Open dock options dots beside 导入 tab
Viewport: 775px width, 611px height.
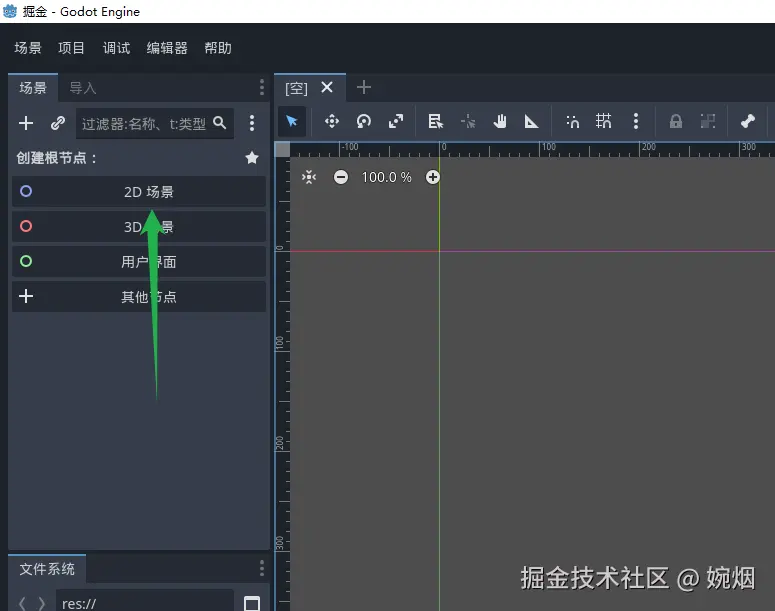click(x=262, y=87)
